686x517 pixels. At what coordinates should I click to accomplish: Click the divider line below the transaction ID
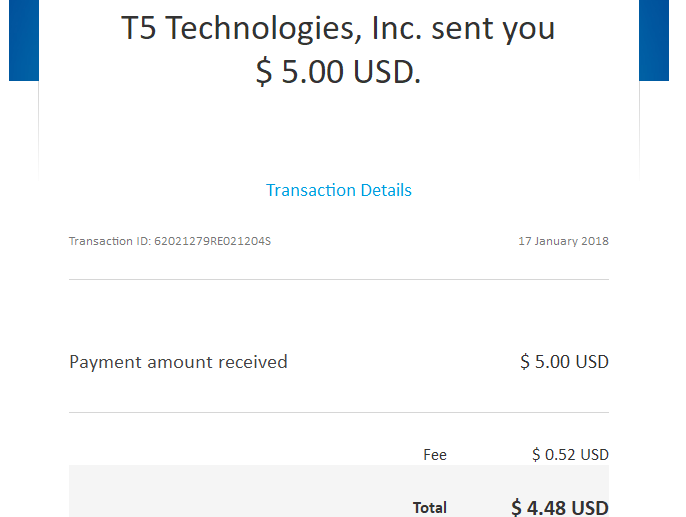click(x=339, y=279)
